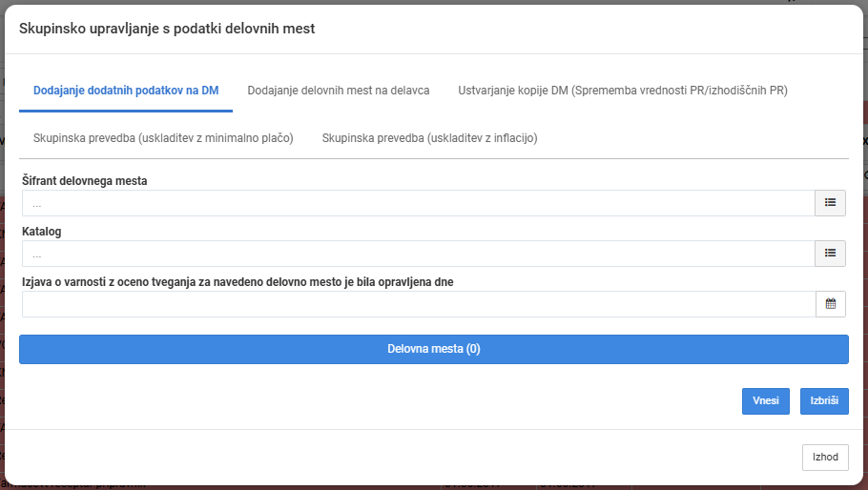Open the calendar date picker icon
Image resolution: width=868 pixels, height=490 pixels.
(x=831, y=303)
